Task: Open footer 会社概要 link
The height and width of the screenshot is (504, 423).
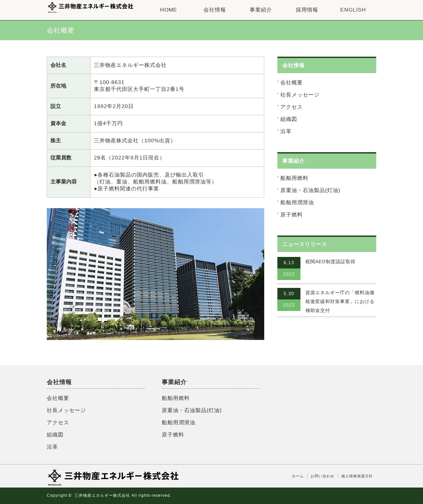Action: click(x=58, y=398)
